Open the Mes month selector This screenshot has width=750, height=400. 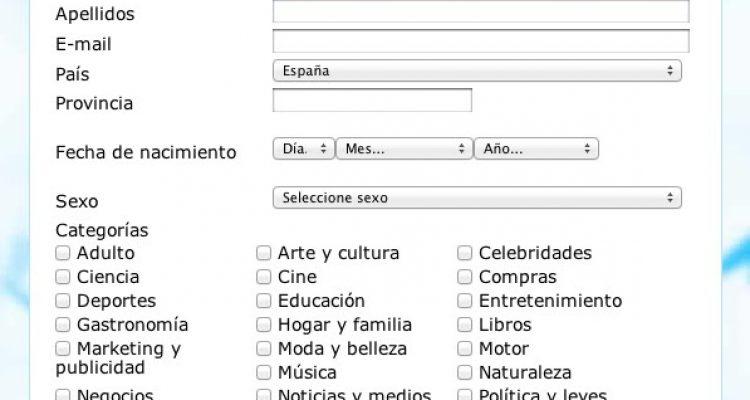405,149
